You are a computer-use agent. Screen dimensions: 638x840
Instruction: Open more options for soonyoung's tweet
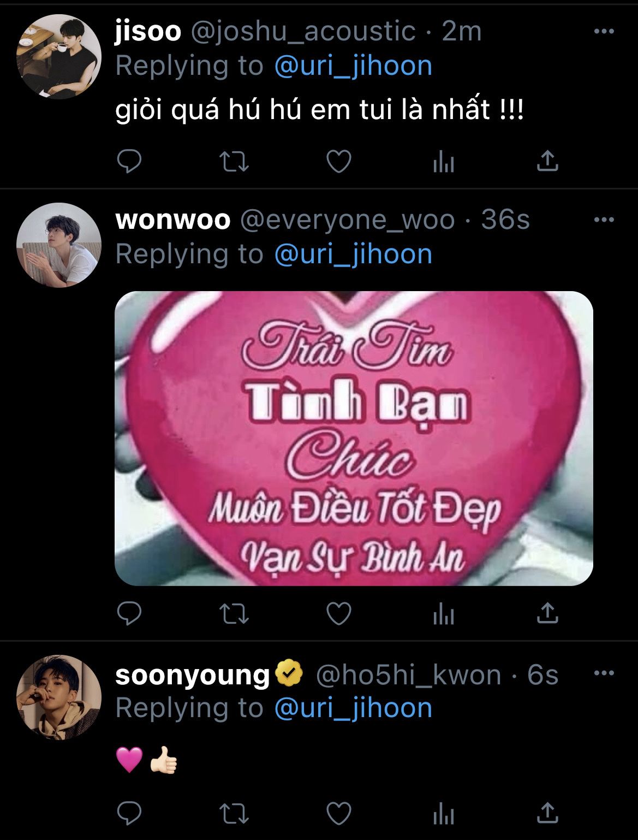pyautogui.click(x=604, y=673)
